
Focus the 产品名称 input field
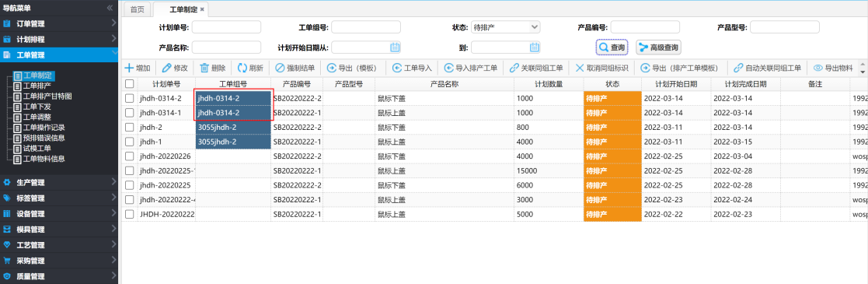[226, 47]
